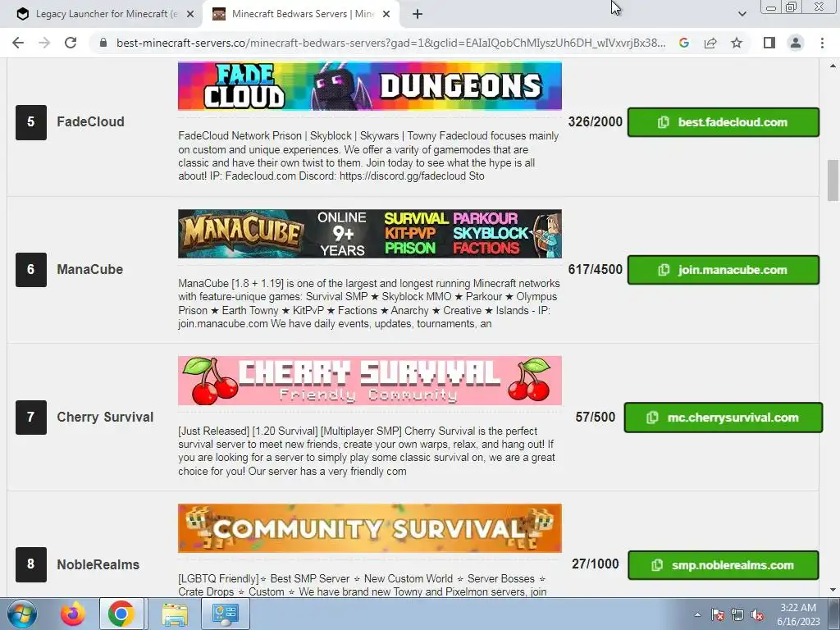Click the FadeCloud server description text
This screenshot has height=630, width=840.
pos(368,156)
